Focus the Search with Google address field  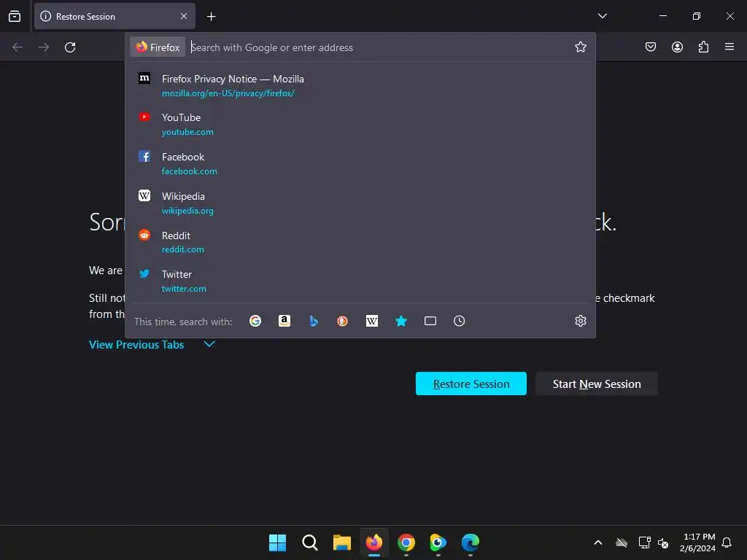[379, 47]
